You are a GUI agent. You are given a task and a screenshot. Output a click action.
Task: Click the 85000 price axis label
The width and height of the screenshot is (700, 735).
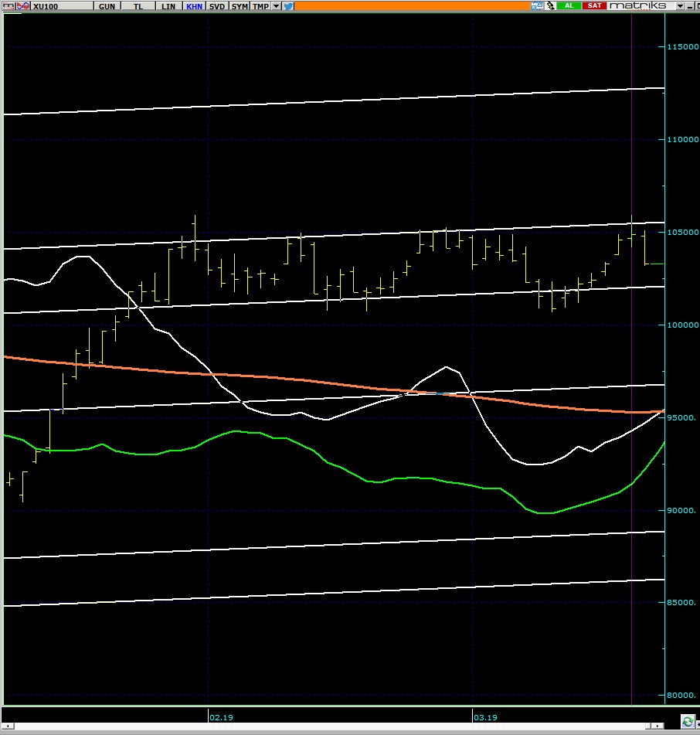681,603
